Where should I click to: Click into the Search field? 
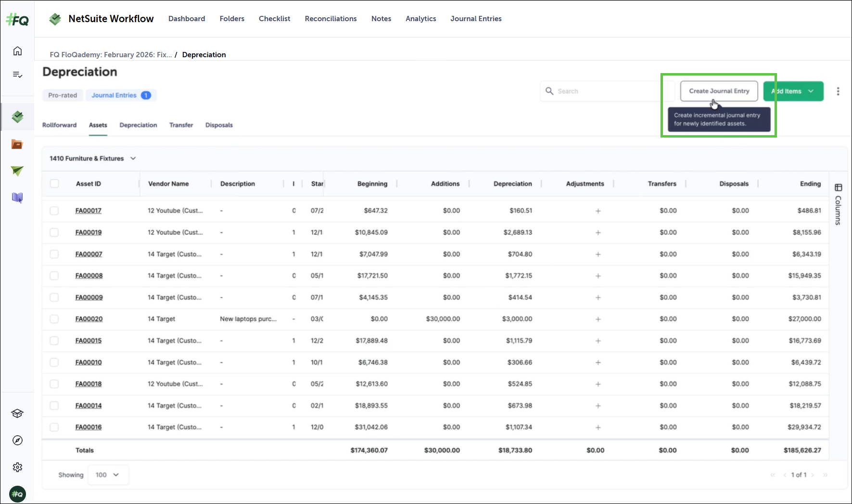606,91
